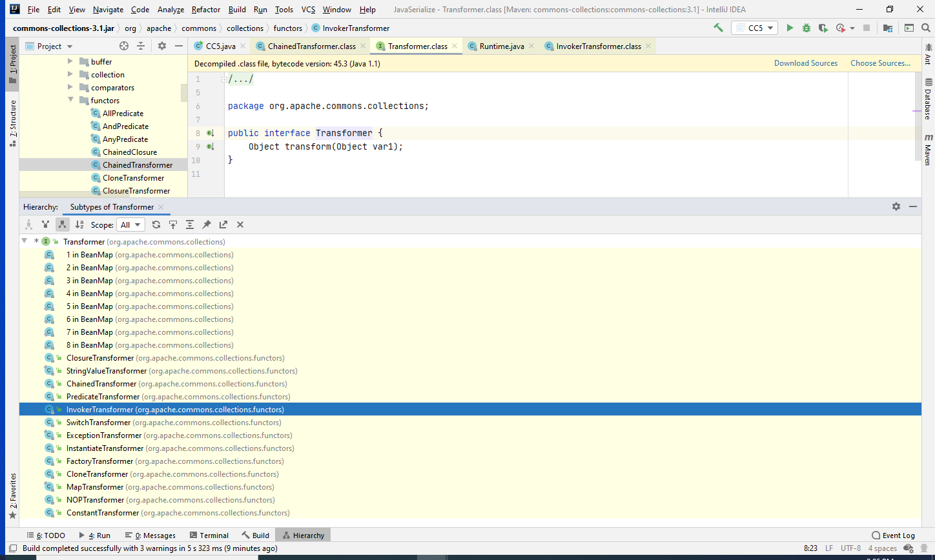Viewport: 935px width, 560px height.
Task: Click the implemented-interface gutter icon on line 8
Action: click(x=210, y=133)
